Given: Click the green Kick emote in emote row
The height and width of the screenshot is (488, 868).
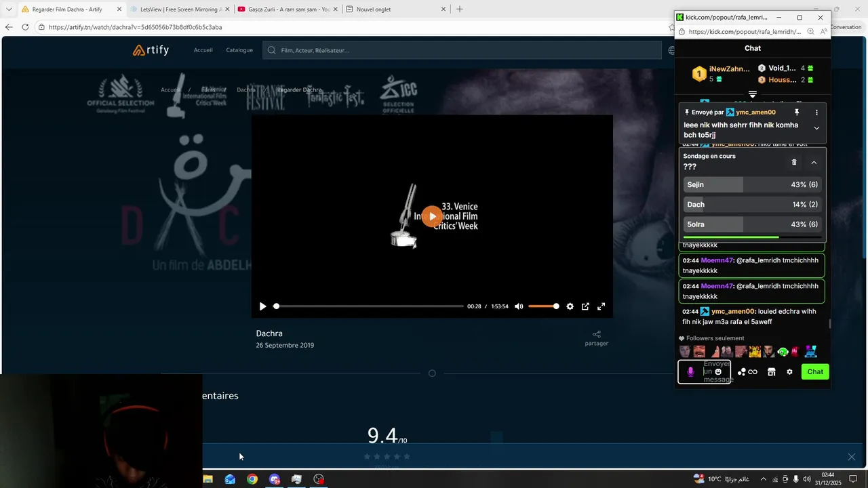Looking at the screenshot, I should 783,352.
